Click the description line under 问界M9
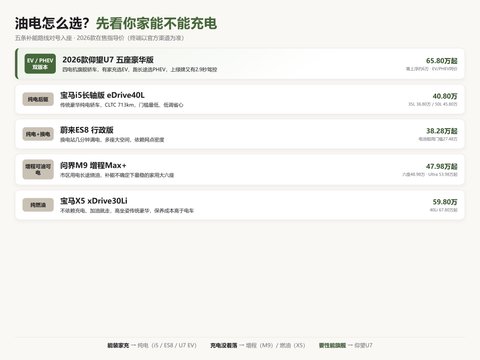Viewport: 480px width, 360px height. point(117,175)
